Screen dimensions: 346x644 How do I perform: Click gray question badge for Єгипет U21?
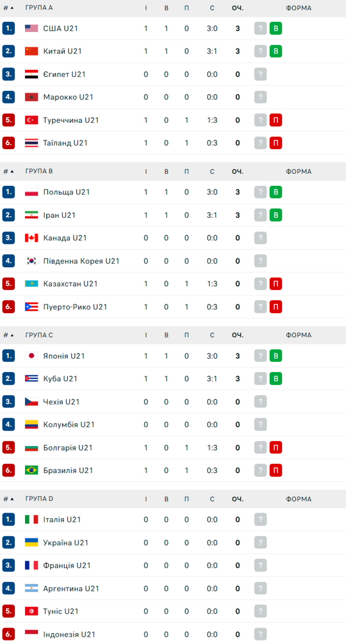tap(261, 74)
